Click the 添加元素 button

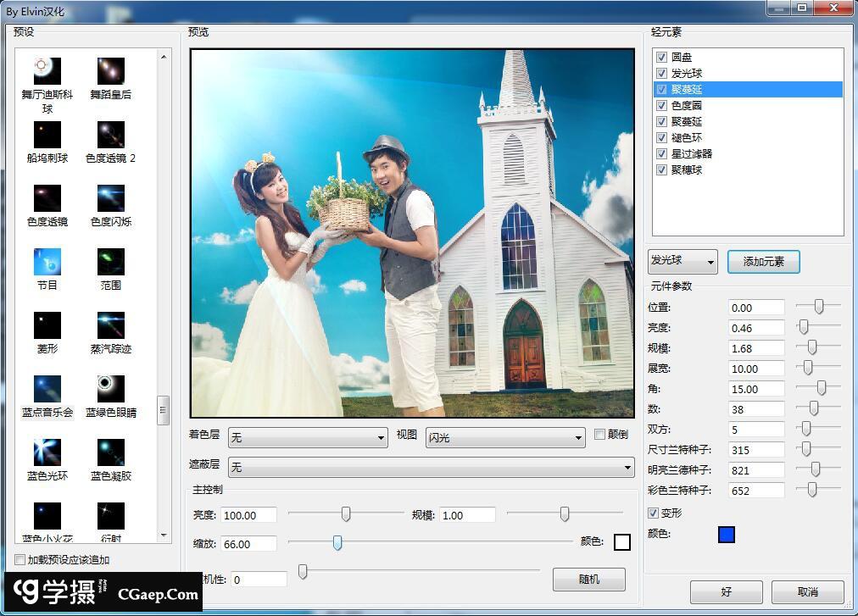tap(763, 262)
